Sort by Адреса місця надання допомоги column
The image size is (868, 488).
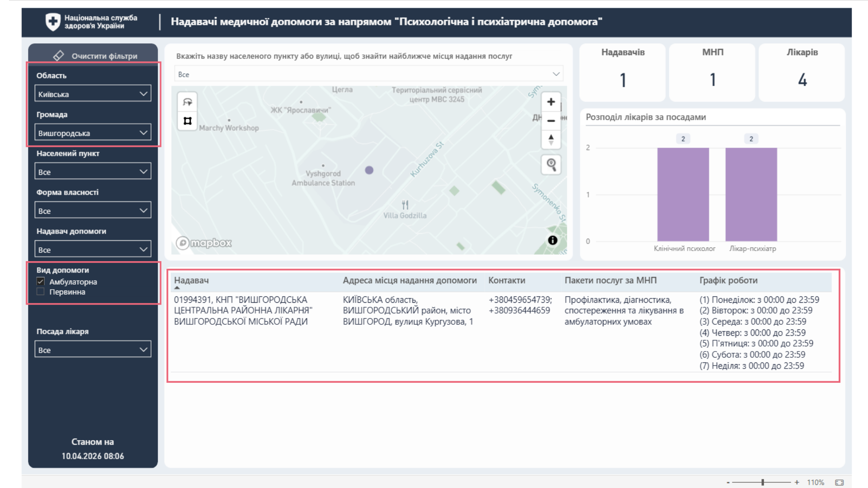tap(410, 280)
